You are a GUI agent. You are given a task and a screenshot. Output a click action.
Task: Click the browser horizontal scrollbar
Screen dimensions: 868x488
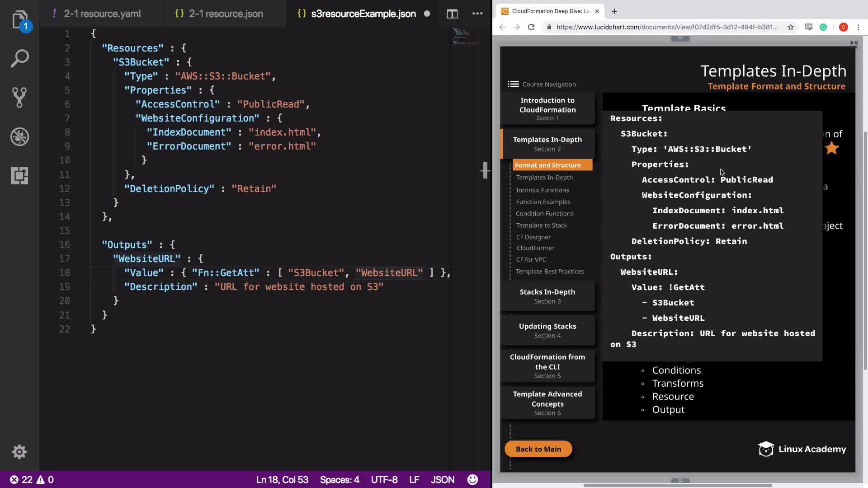click(677, 485)
